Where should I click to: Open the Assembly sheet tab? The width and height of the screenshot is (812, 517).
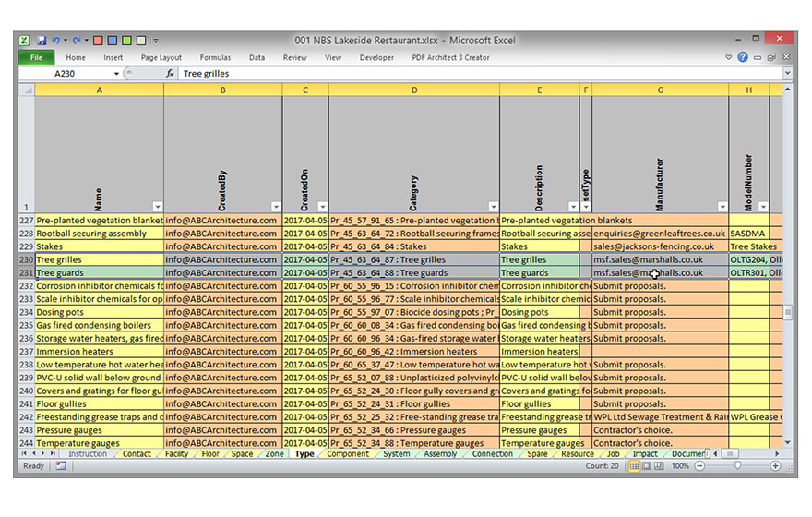(440, 454)
